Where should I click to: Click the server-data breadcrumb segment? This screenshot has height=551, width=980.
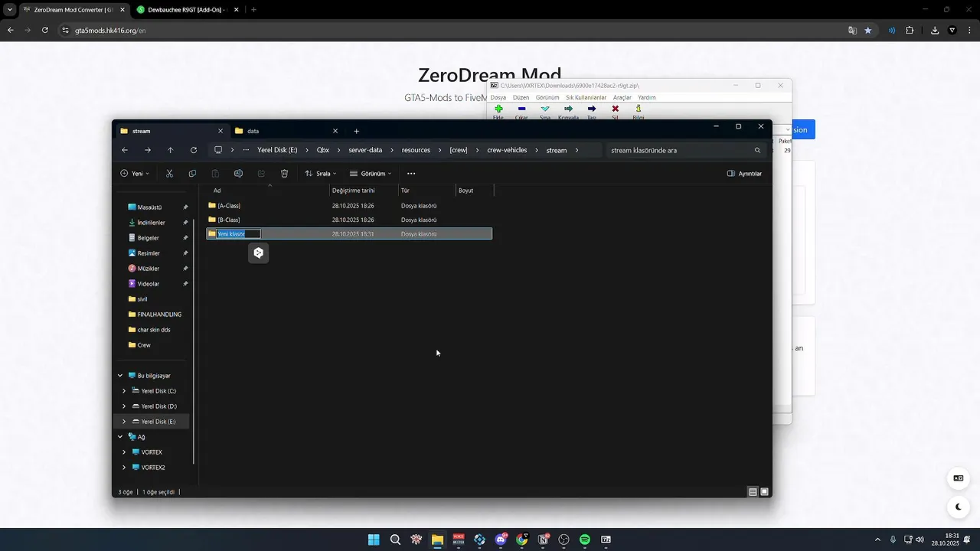(x=365, y=150)
